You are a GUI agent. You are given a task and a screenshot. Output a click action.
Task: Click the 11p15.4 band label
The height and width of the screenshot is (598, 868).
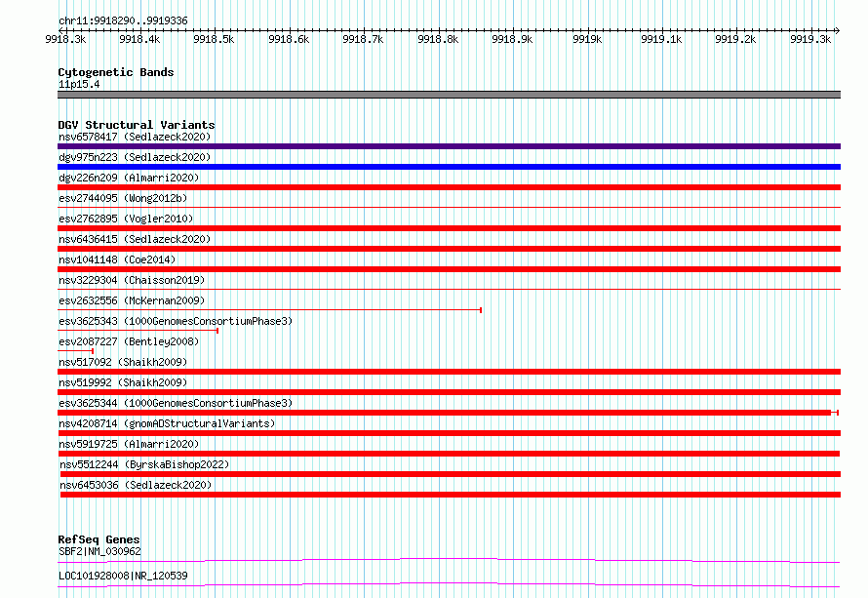(79, 84)
